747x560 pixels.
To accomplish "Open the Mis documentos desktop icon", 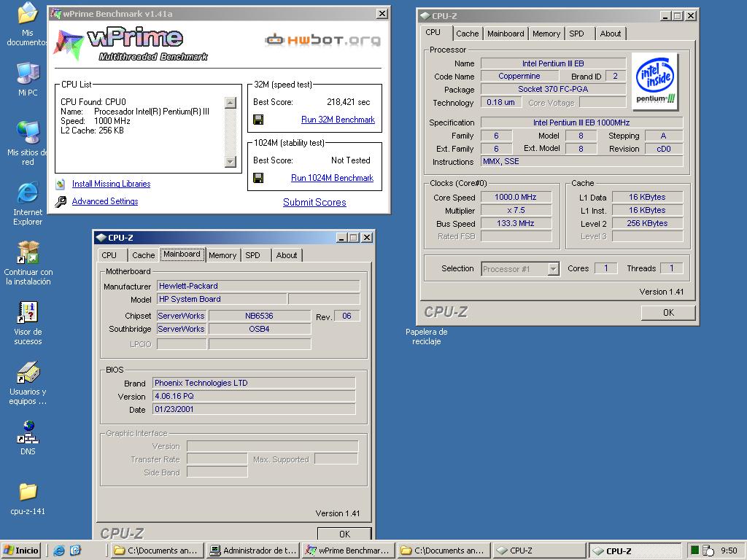I will (28, 13).
